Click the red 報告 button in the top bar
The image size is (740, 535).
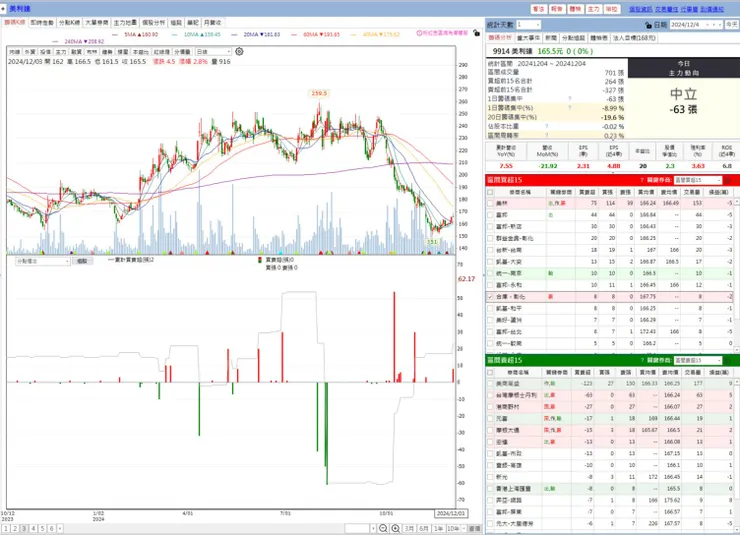556,9
